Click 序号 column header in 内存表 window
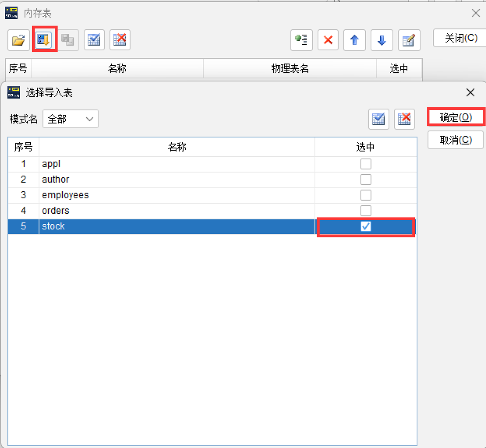The height and width of the screenshot is (448, 486). (18, 68)
